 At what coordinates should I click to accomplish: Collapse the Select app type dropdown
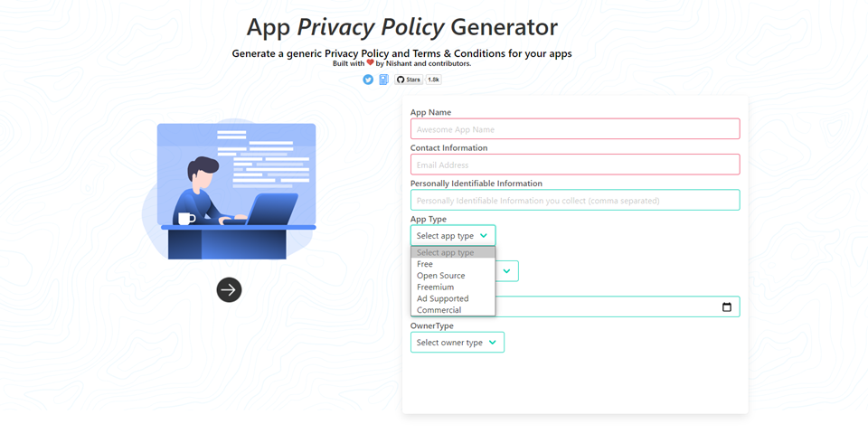(453, 235)
